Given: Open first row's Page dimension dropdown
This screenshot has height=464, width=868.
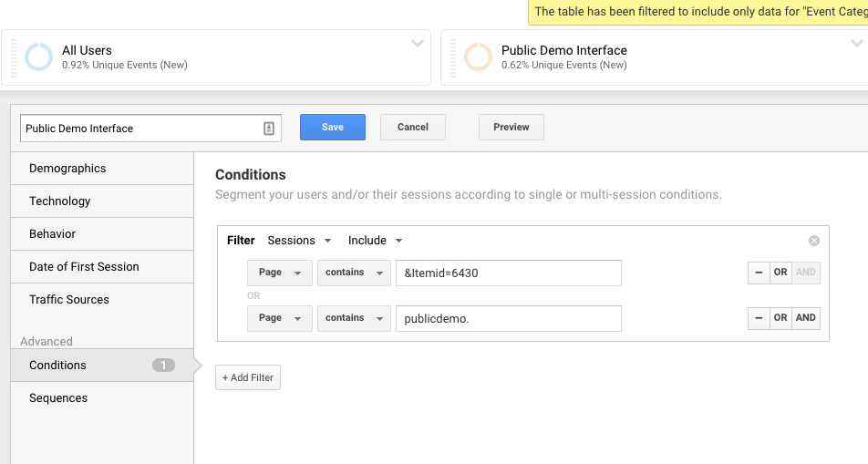Looking at the screenshot, I should click(x=280, y=273).
